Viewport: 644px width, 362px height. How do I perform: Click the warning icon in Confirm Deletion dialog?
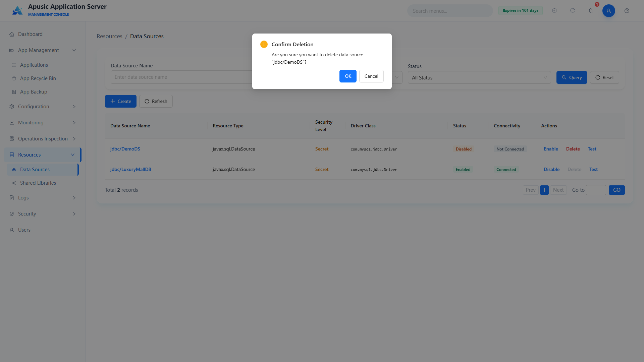(x=264, y=44)
